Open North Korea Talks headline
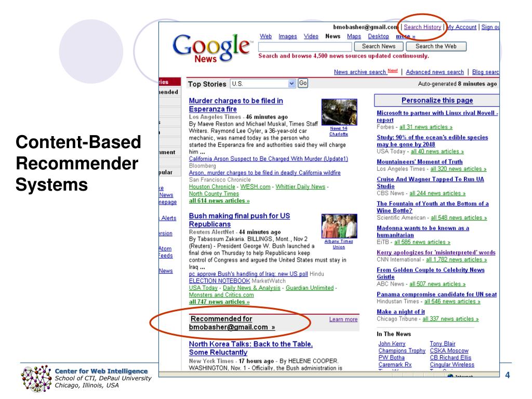 (x=251, y=348)
